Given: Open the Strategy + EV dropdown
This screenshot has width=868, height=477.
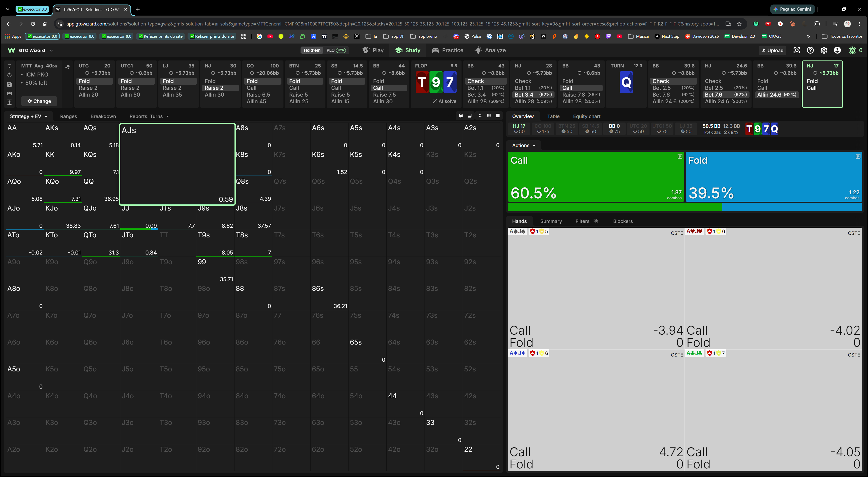Looking at the screenshot, I should [x=29, y=116].
